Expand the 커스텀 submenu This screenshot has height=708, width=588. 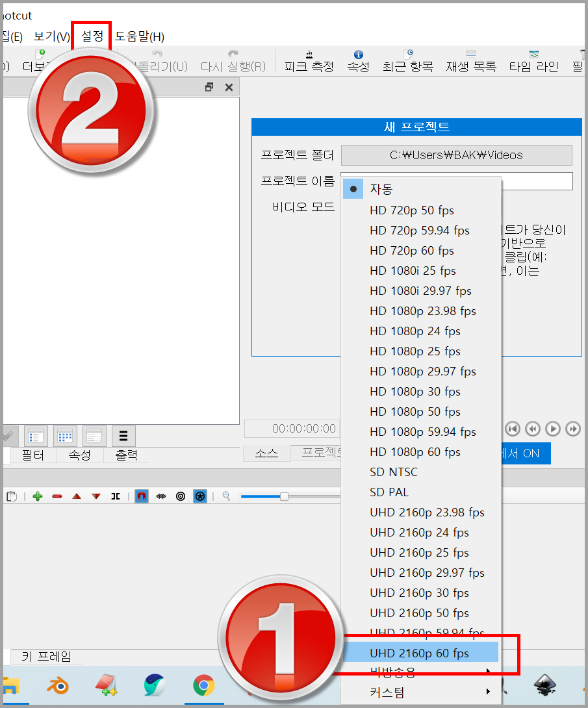point(422,692)
